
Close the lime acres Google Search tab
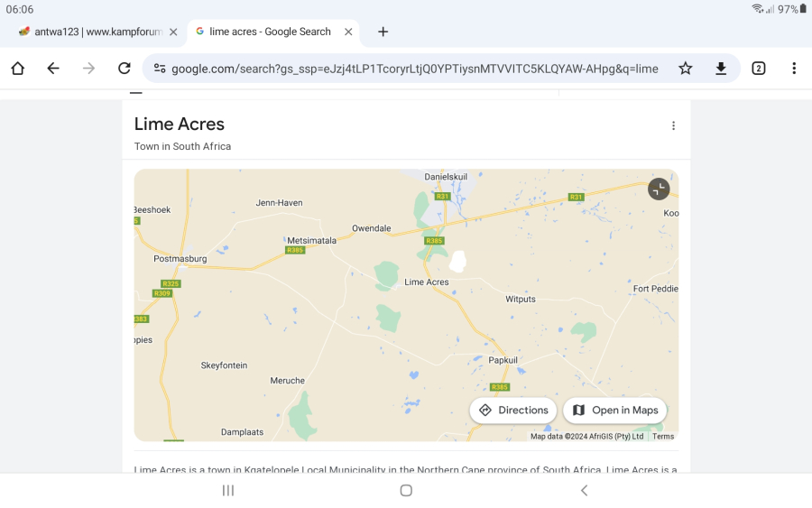pyautogui.click(x=348, y=32)
